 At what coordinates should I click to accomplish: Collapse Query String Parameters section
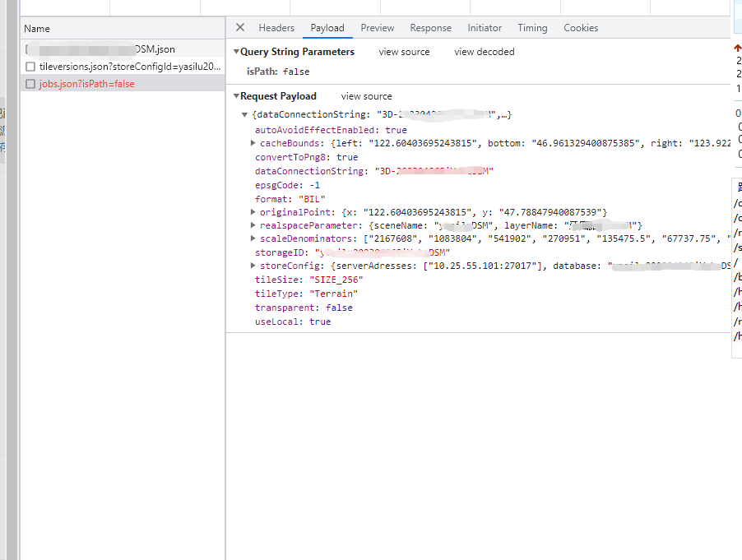pos(236,52)
